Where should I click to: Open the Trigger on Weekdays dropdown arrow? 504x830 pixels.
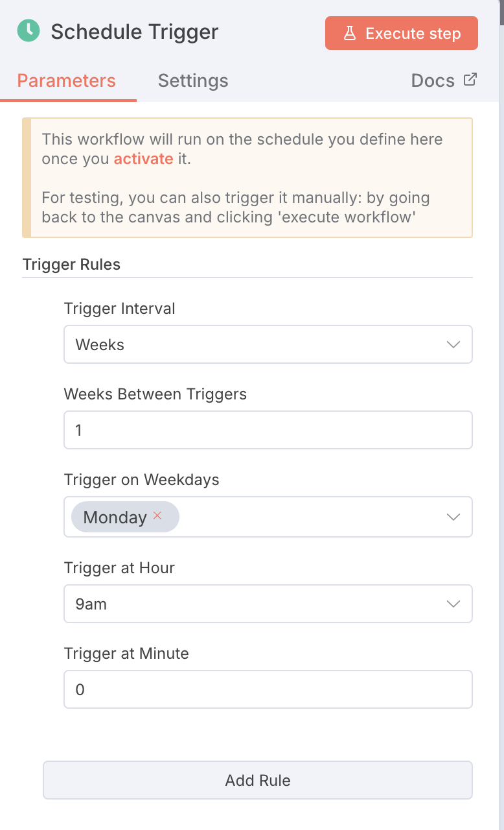click(453, 517)
